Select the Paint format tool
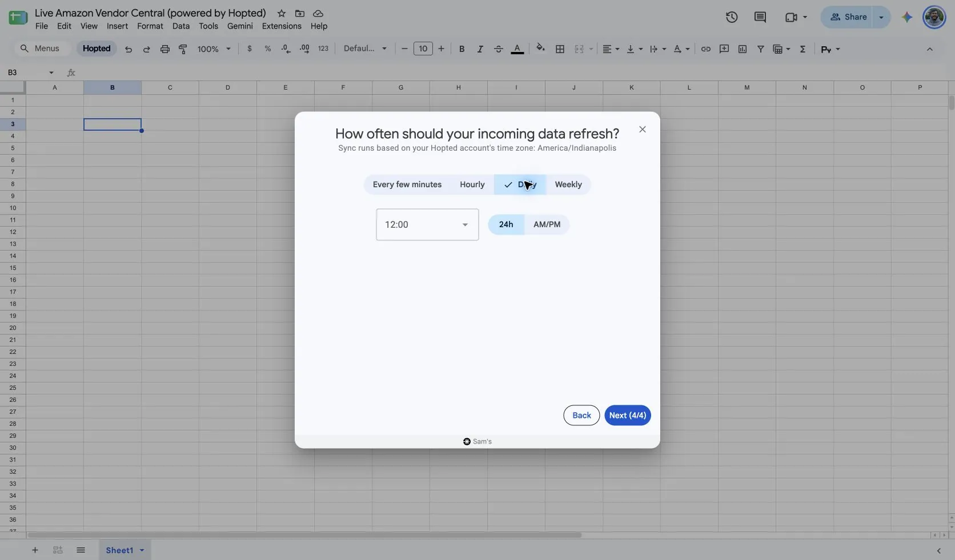955x560 pixels. [x=183, y=49]
